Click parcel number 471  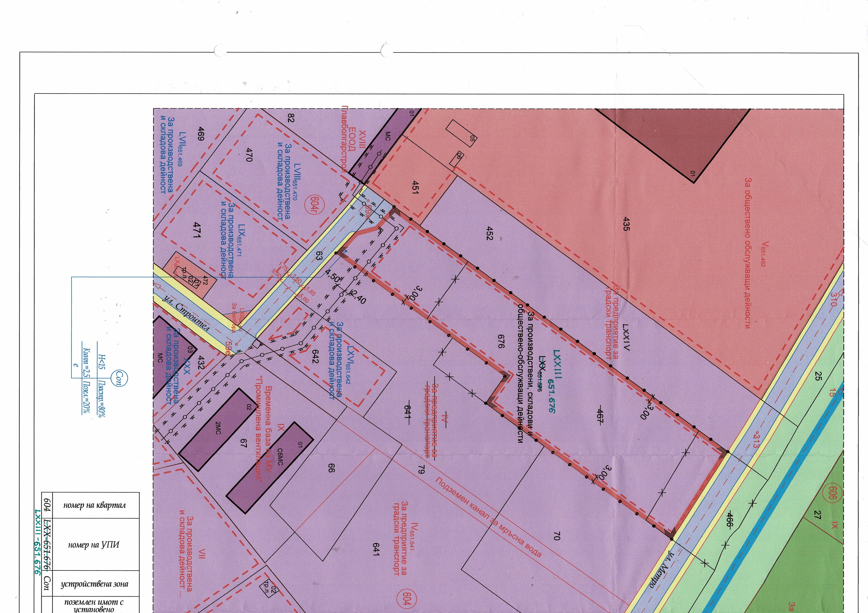(197, 230)
